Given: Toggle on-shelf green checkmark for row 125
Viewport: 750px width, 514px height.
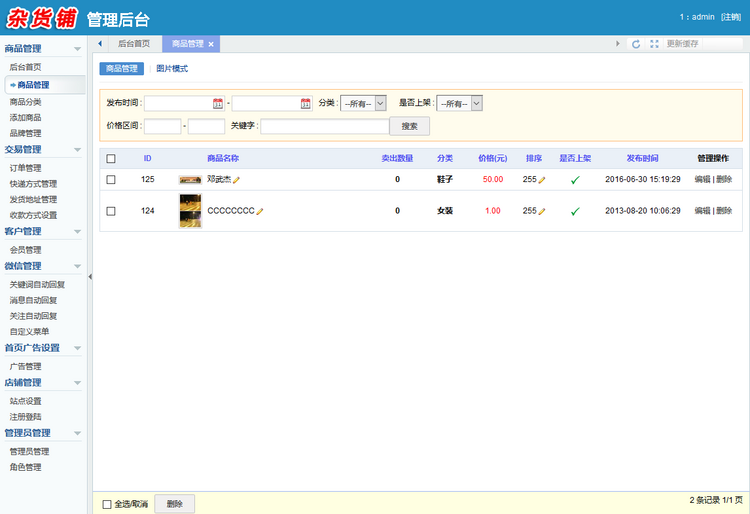Looking at the screenshot, I should click(575, 180).
